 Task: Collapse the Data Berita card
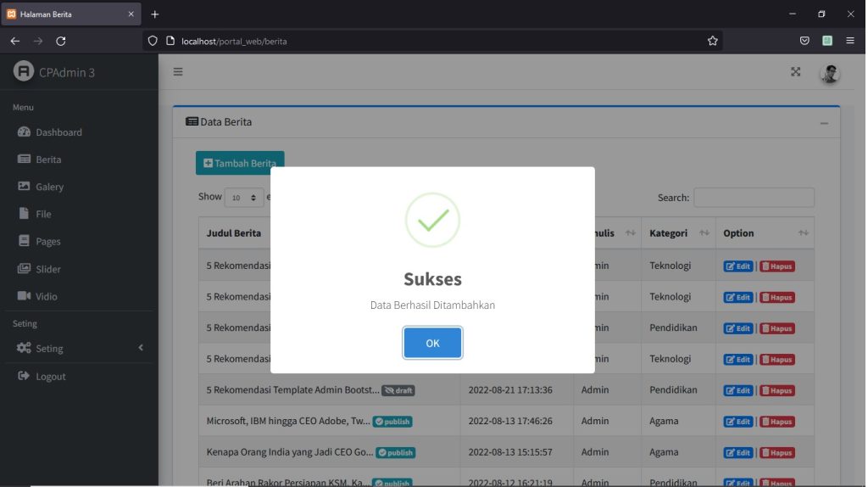point(824,123)
